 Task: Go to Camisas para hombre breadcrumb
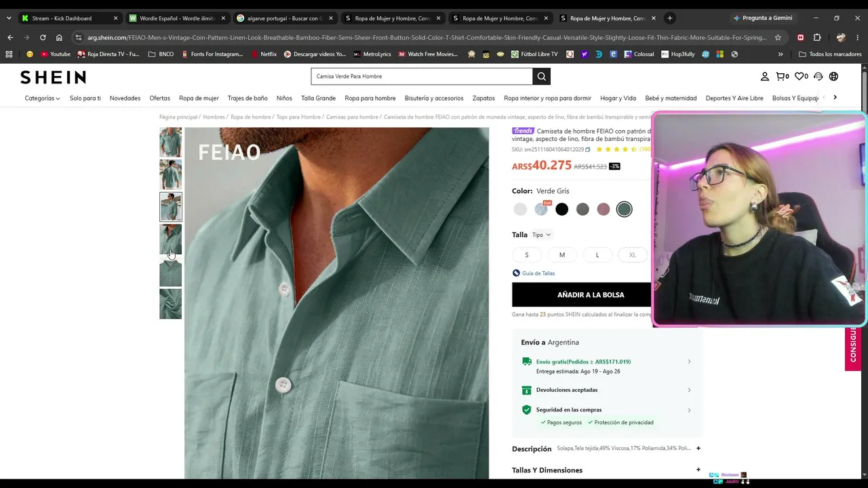(x=352, y=117)
